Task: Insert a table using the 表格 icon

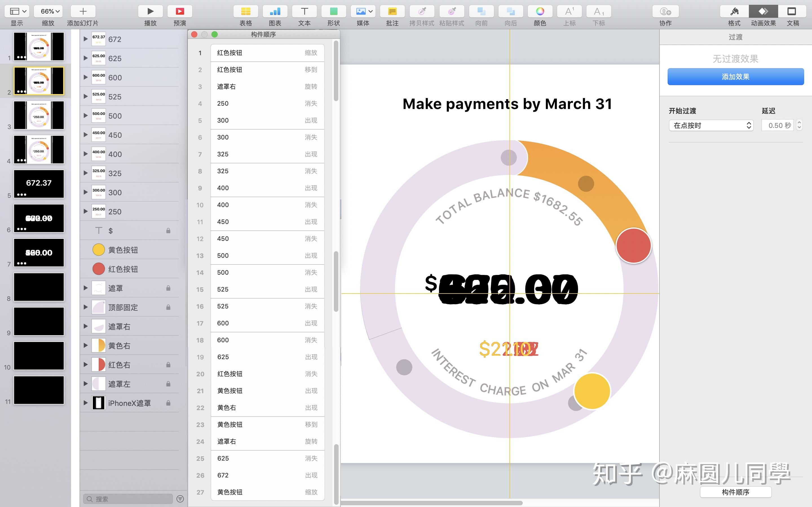Action: 245,11
